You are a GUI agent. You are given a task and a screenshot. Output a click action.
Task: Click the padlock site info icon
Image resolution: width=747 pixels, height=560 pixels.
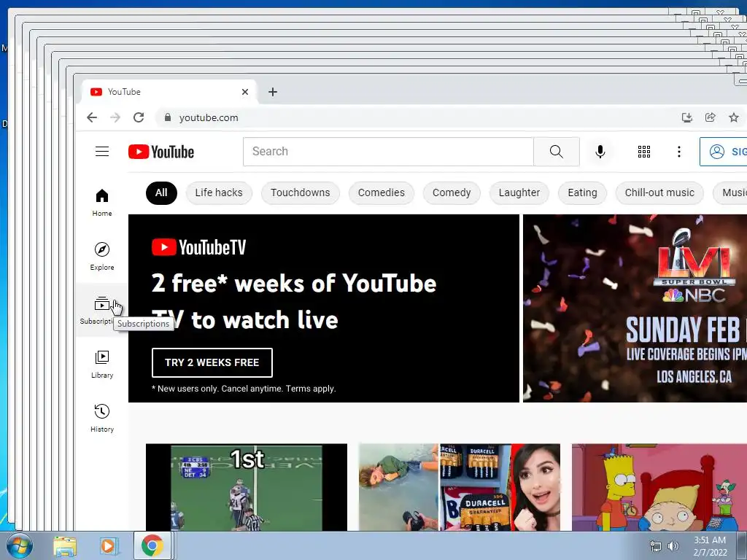point(168,117)
